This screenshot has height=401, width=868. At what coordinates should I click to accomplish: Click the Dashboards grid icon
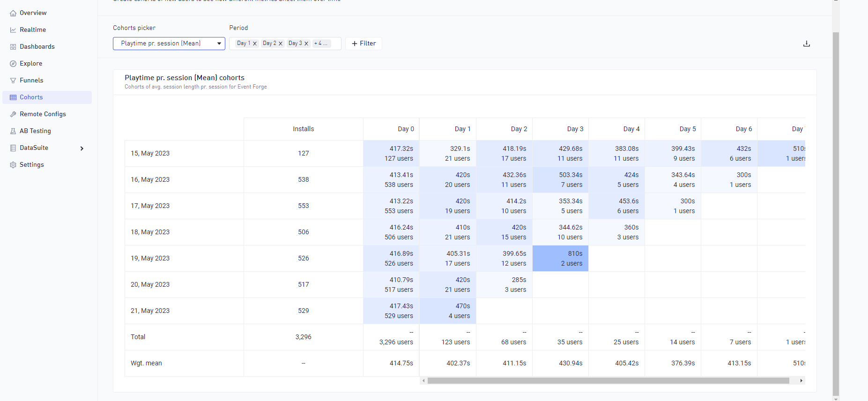pyautogui.click(x=13, y=47)
